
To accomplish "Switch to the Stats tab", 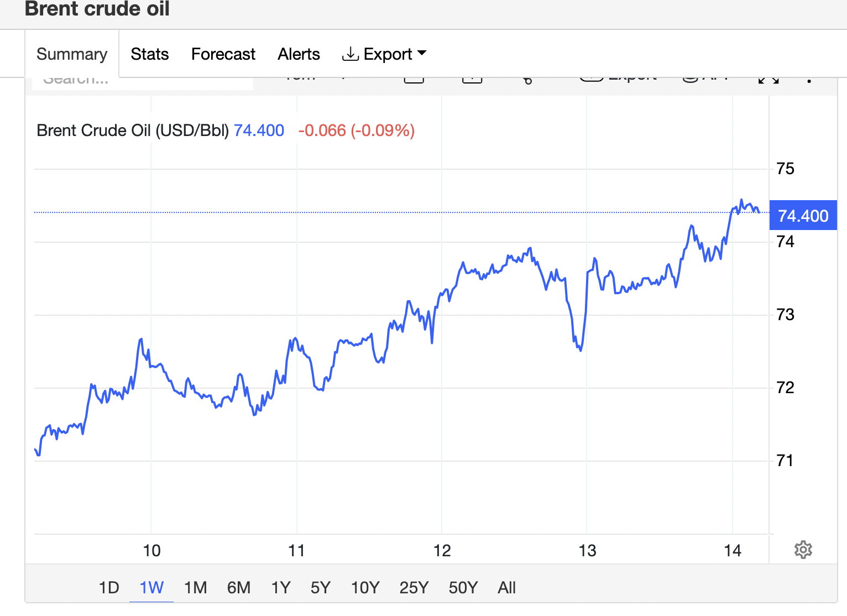I will point(150,54).
